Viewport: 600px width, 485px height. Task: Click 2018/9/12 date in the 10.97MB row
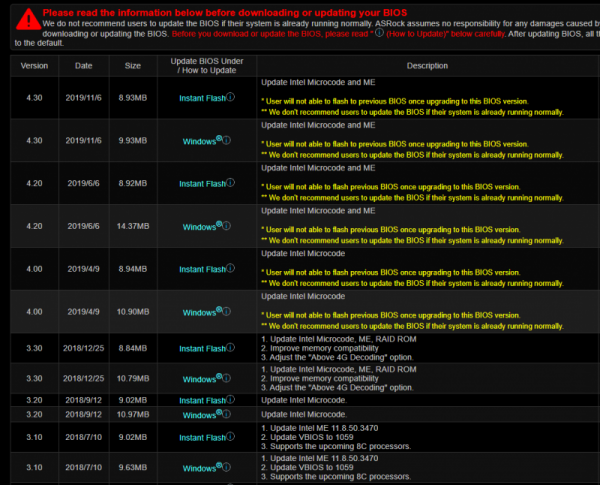point(83,415)
